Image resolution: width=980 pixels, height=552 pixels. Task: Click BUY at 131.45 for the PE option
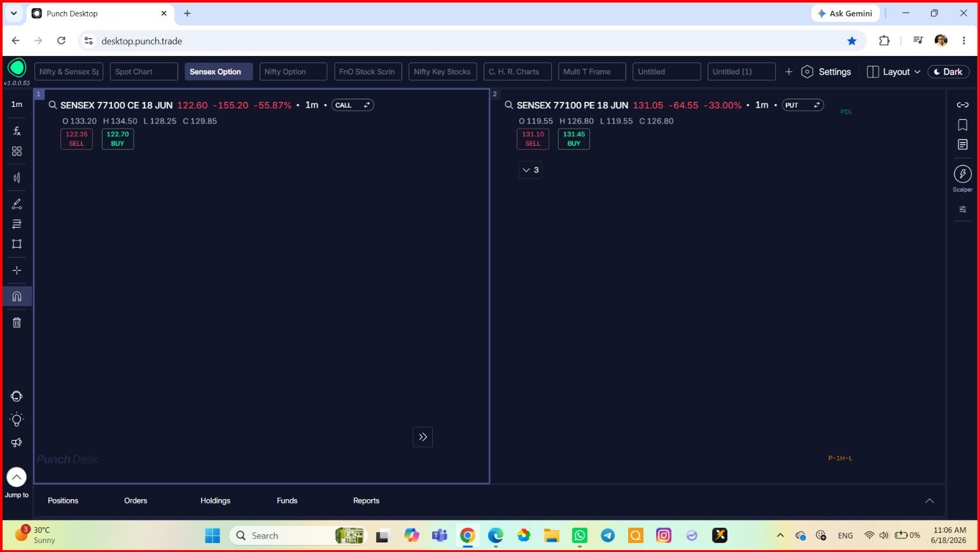(574, 139)
